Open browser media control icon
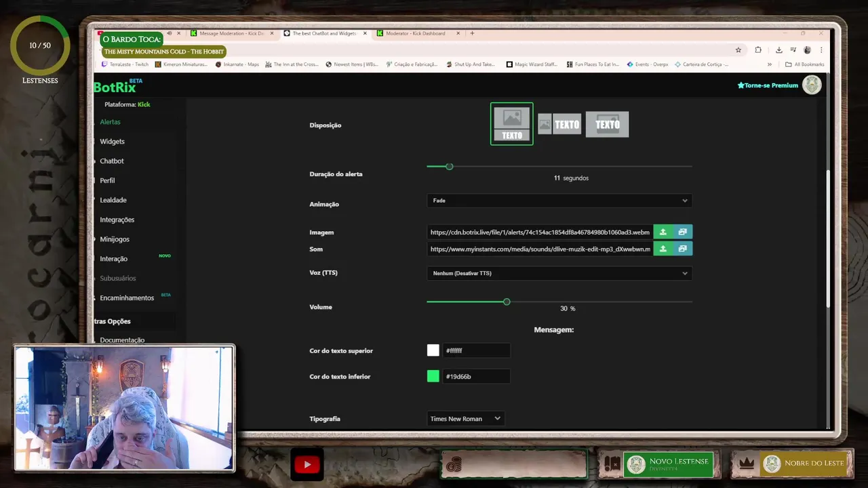The width and height of the screenshot is (868, 488). (x=793, y=49)
